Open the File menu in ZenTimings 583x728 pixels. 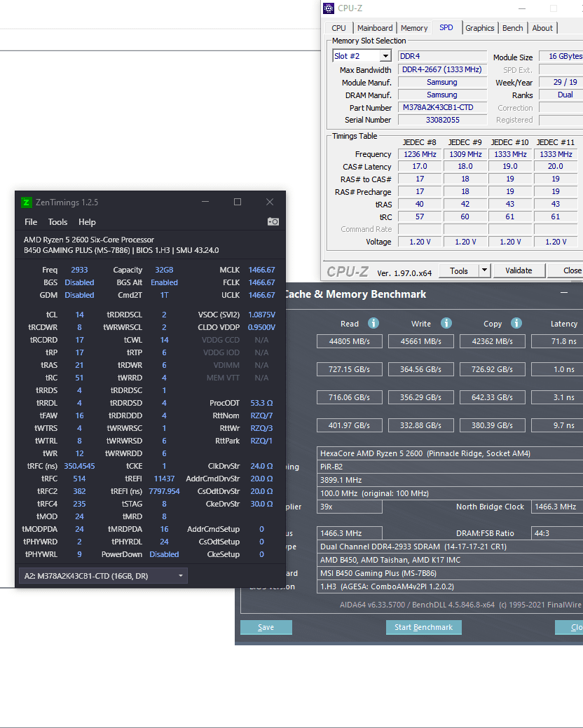[31, 222]
